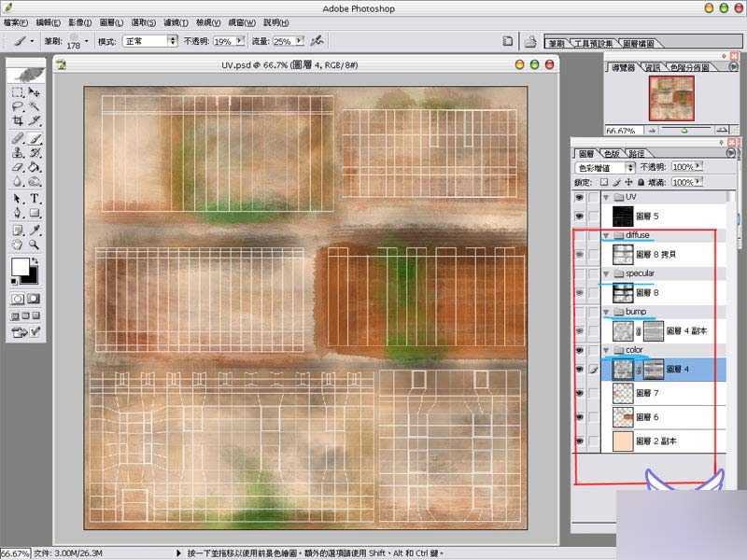Hide 圖層 5 layer
Screen dimensions: 747x560
(x=579, y=217)
